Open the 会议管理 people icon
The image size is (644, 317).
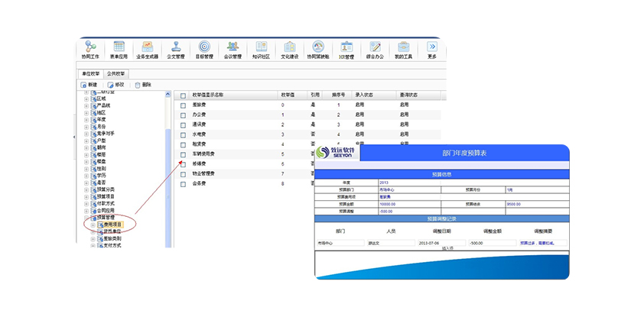[x=233, y=47]
